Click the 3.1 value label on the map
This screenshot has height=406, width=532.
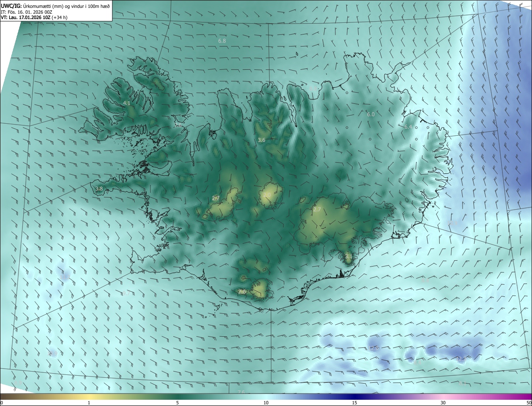point(349,257)
